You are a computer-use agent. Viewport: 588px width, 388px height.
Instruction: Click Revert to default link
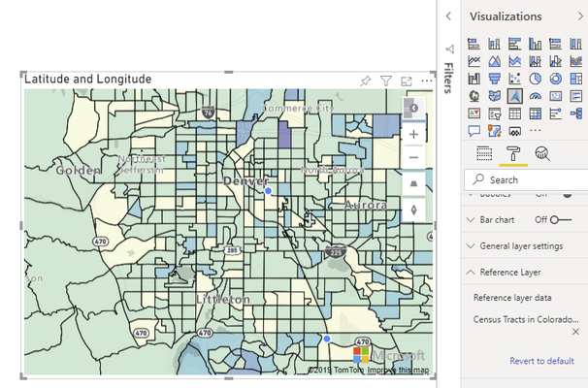coord(541,361)
